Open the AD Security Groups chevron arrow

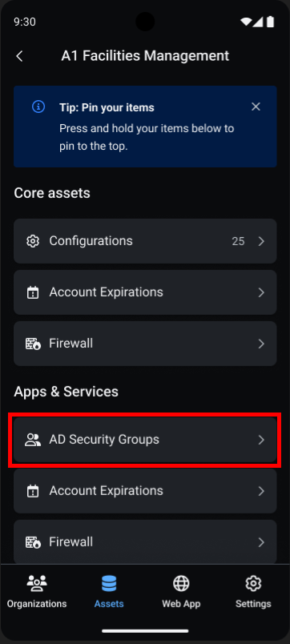(x=261, y=440)
